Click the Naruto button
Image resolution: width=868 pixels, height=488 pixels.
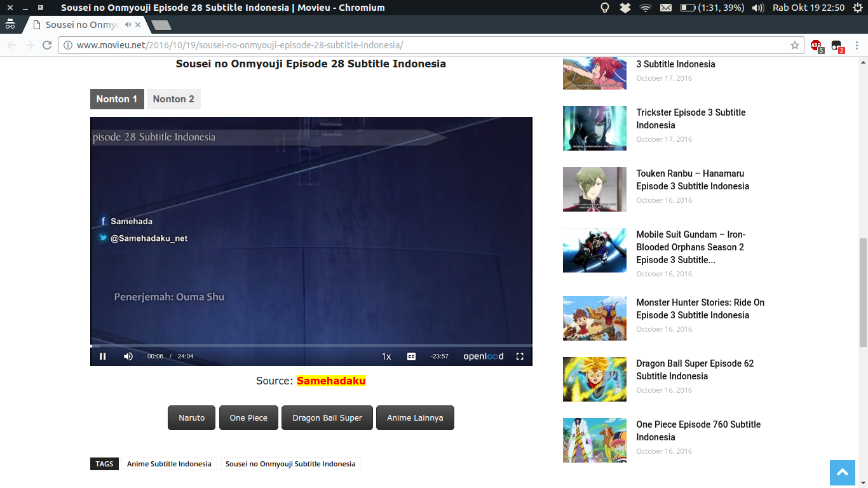pos(191,418)
